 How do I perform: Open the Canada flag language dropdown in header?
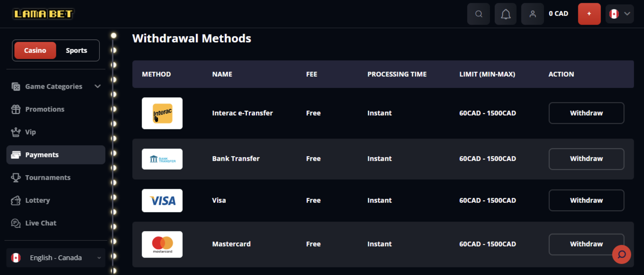pyautogui.click(x=619, y=14)
